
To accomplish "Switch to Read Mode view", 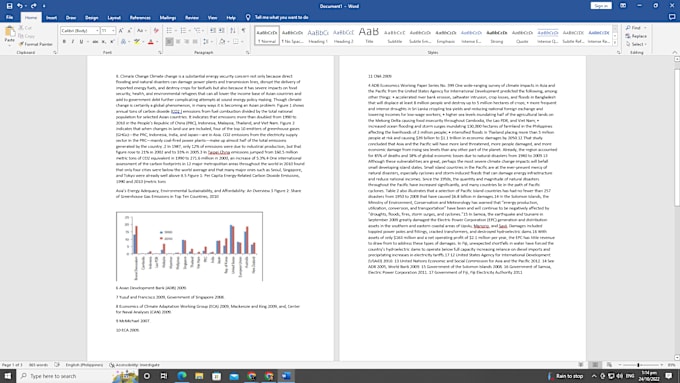I will (581, 365).
